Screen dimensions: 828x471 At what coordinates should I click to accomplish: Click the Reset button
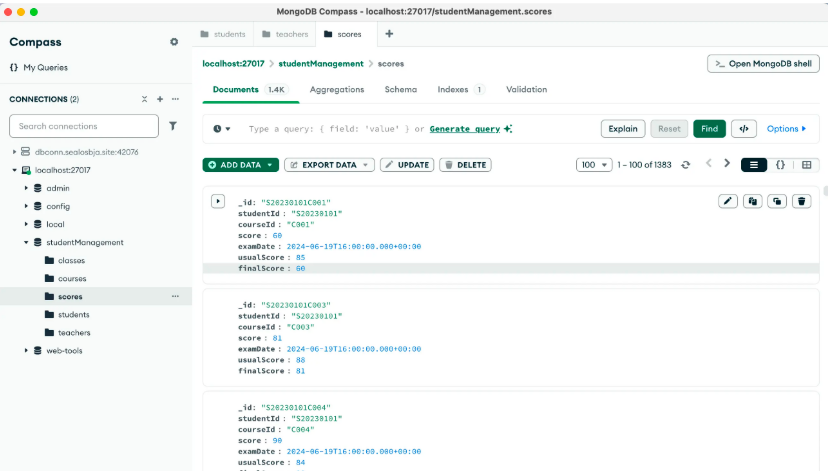click(669, 129)
